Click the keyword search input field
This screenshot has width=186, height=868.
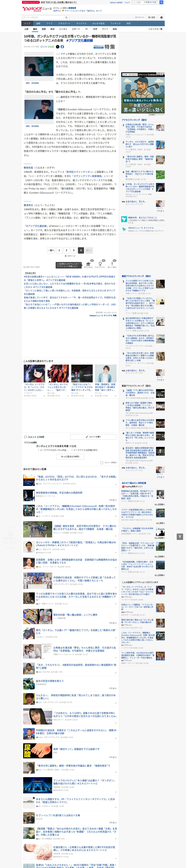point(44,18)
